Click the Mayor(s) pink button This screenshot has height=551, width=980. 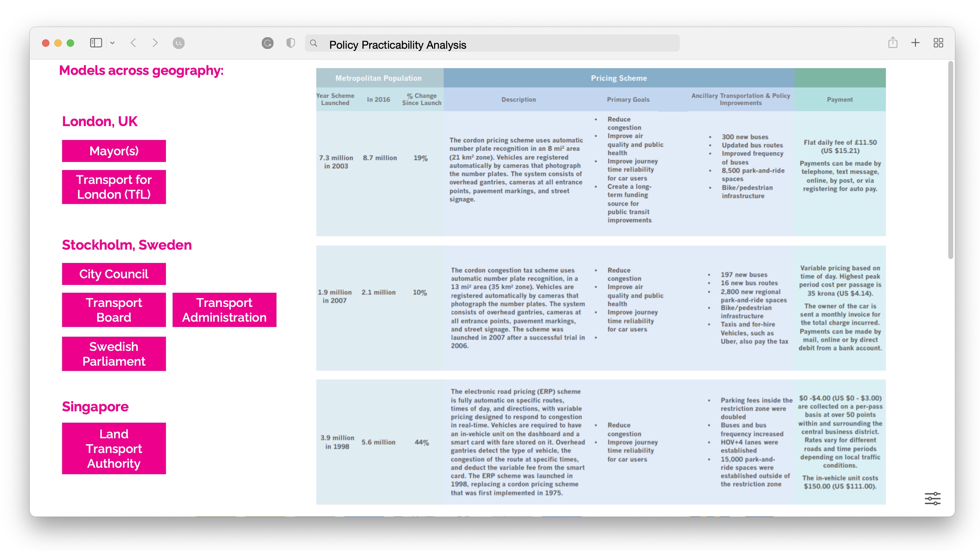[114, 151]
